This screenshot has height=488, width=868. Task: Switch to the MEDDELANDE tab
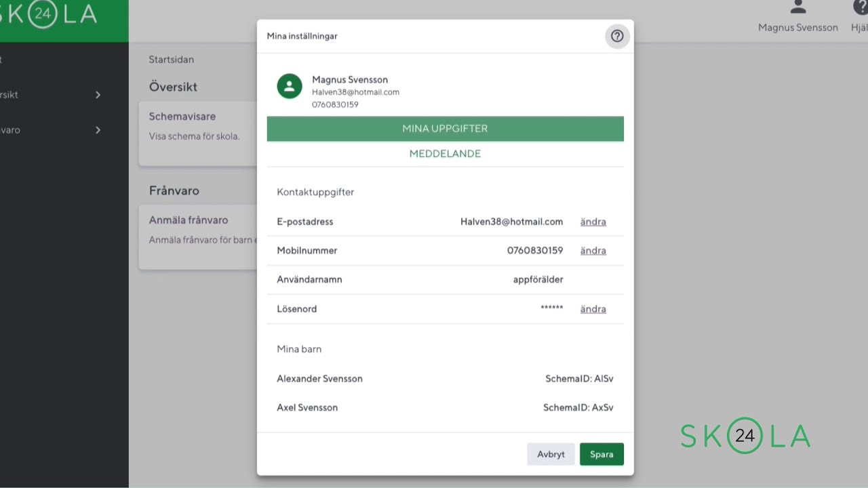(x=445, y=154)
